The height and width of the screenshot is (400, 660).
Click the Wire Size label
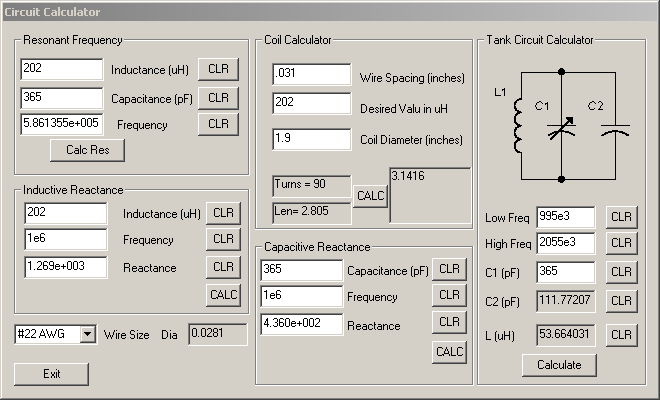point(126,335)
